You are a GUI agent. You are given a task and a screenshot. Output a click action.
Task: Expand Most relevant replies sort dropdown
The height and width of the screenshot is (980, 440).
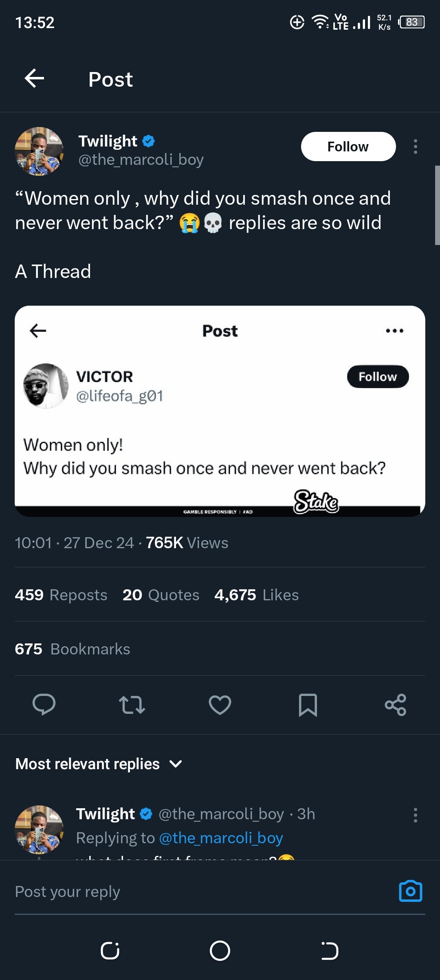coord(99,764)
